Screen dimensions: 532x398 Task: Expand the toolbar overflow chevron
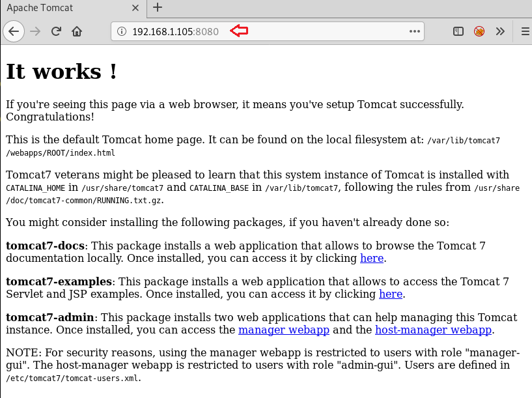[x=500, y=31]
